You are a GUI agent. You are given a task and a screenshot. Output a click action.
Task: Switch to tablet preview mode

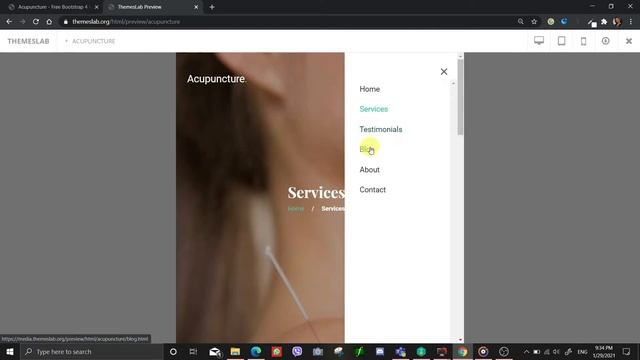click(x=562, y=40)
